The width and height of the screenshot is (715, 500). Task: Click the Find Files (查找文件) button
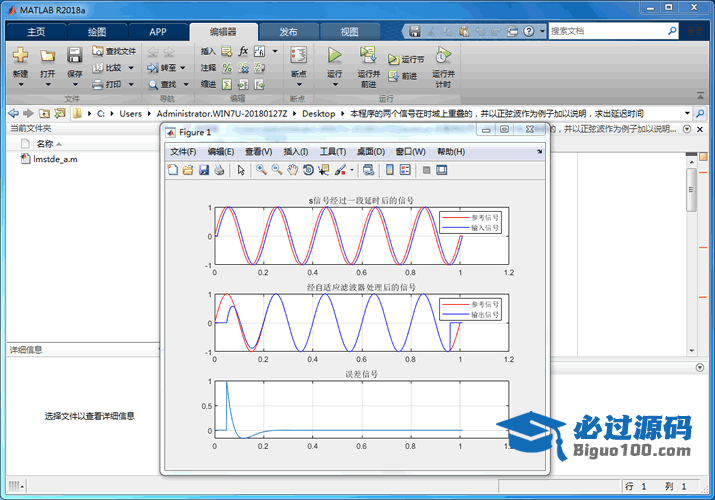click(x=114, y=51)
